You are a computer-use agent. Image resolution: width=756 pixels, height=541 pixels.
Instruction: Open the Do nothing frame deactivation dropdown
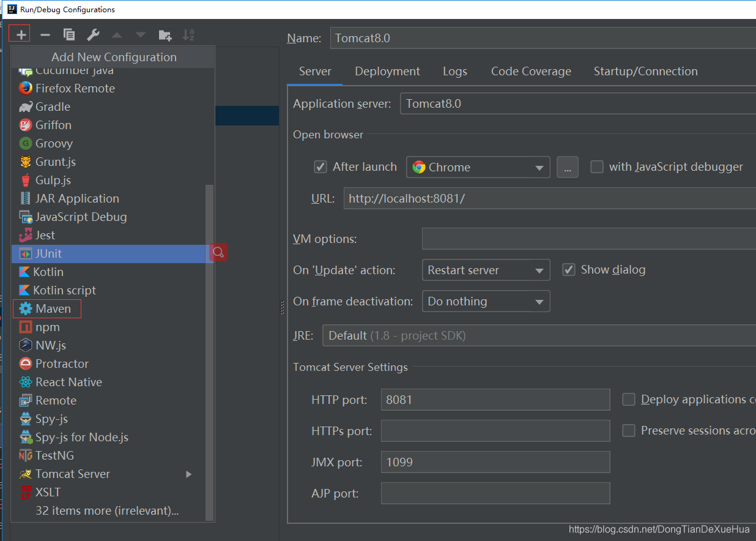click(x=486, y=301)
